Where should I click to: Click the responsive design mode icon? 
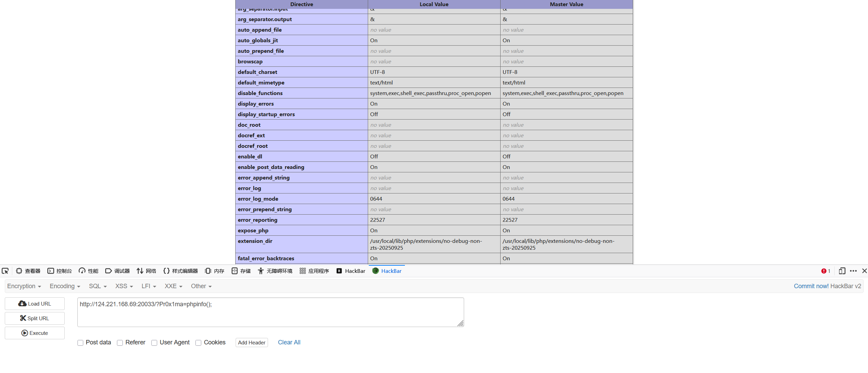point(842,271)
